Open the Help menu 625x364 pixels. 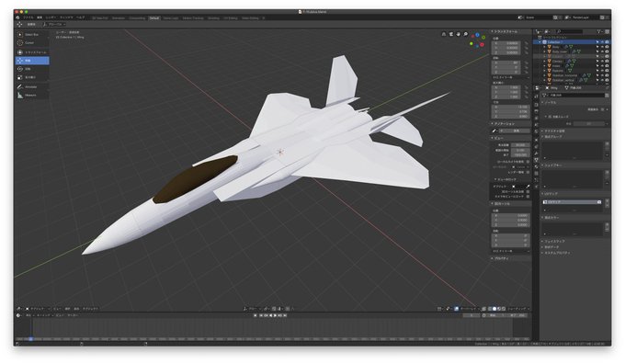(x=80, y=17)
